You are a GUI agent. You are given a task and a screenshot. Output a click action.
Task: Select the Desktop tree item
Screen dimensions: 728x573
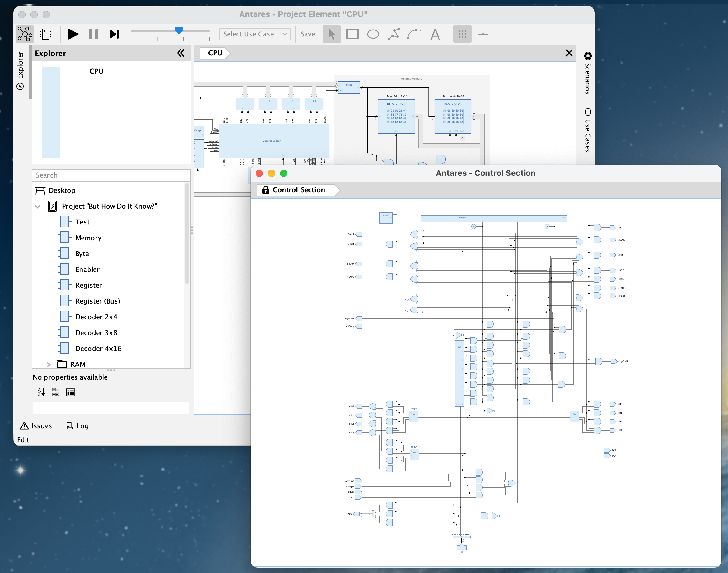click(x=55, y=191)
